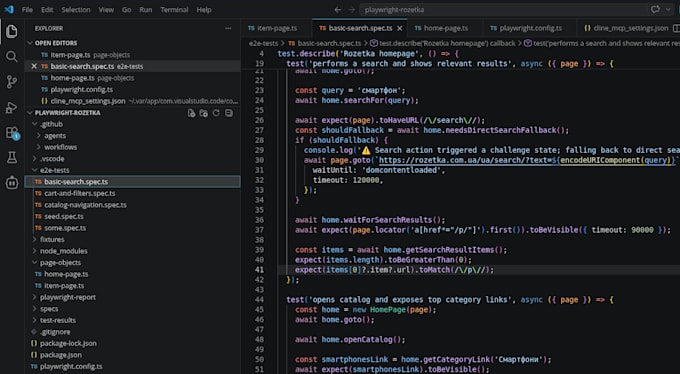Open the Extensions view
The width and height of the screenshot is (680, 374).
click(x=12, y=133)
